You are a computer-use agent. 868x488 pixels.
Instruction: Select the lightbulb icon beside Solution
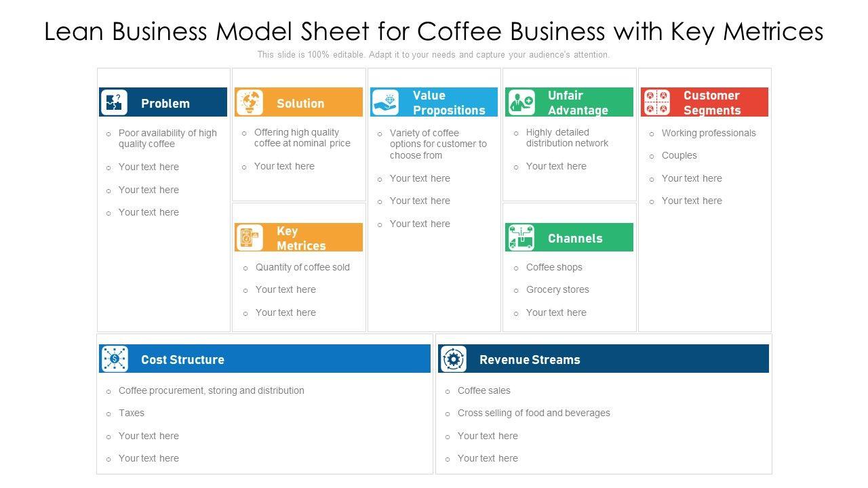click(250, 102)
